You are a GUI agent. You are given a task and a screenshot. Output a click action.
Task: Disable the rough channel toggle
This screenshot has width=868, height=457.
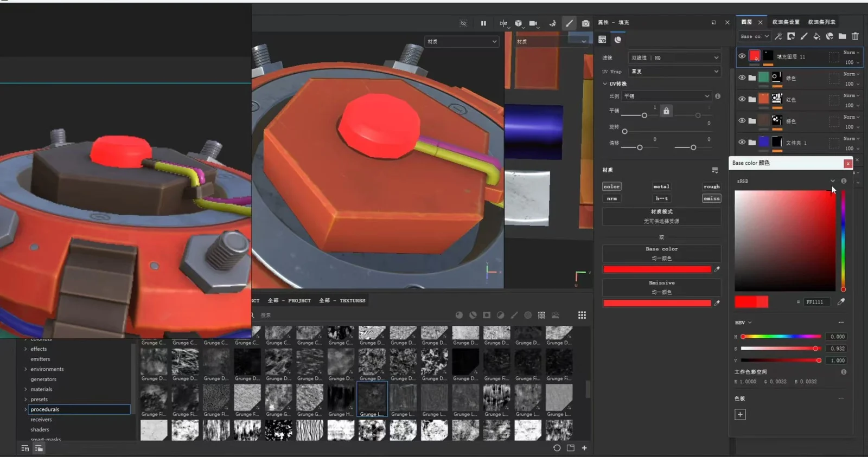pyautogui.click(x=711, y=186)
